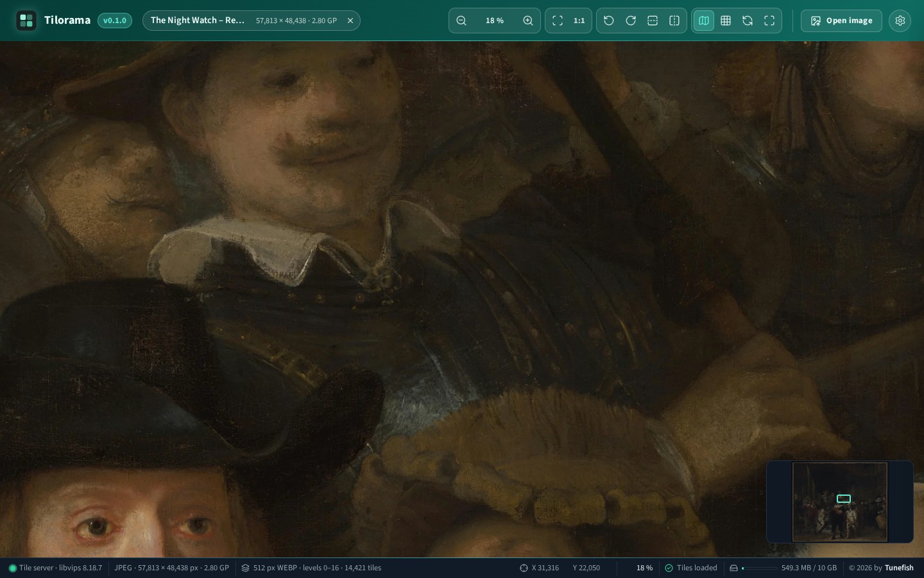Select The Night Watch image tab
This screenshot has width=924, height=578.
click(x=252, y=21)
